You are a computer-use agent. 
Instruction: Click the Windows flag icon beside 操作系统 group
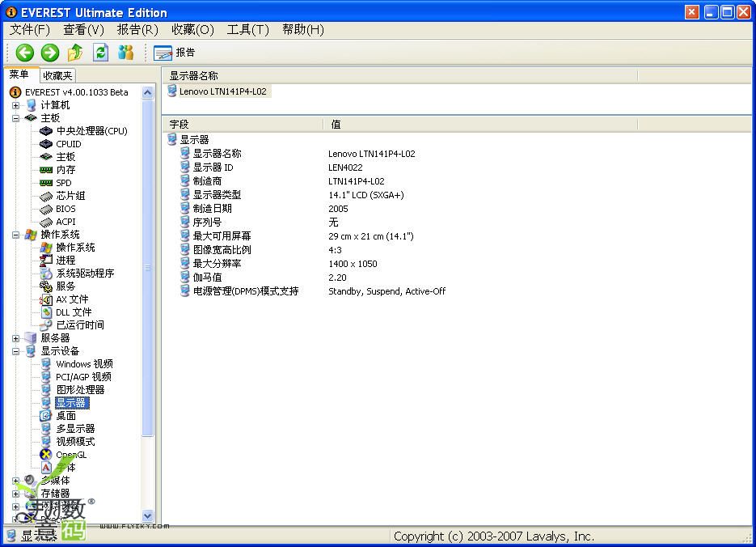(x=31, y=235)
